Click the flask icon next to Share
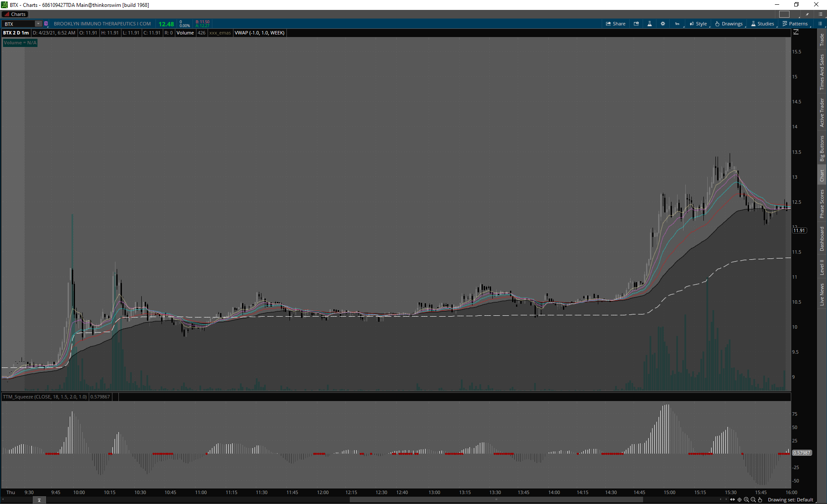 pyautogui.click(x=650, y=24)
